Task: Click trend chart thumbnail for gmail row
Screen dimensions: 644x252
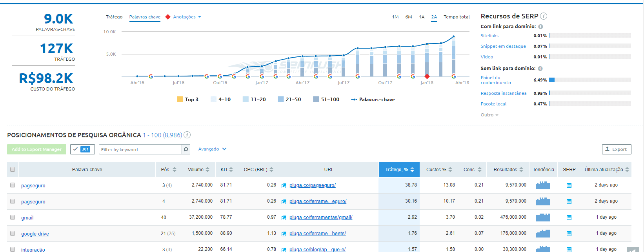Action: (543, 217)
